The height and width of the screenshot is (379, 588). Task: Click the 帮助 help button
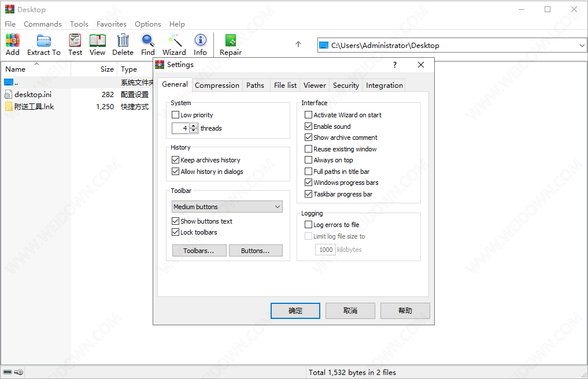click(405, 310)
